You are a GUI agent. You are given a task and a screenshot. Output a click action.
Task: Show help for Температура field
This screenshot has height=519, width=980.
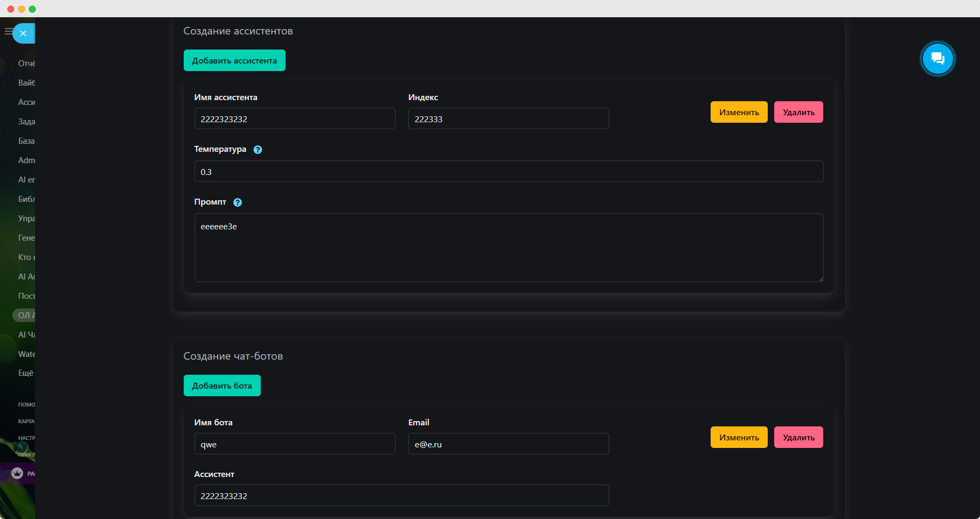(258, 150)
